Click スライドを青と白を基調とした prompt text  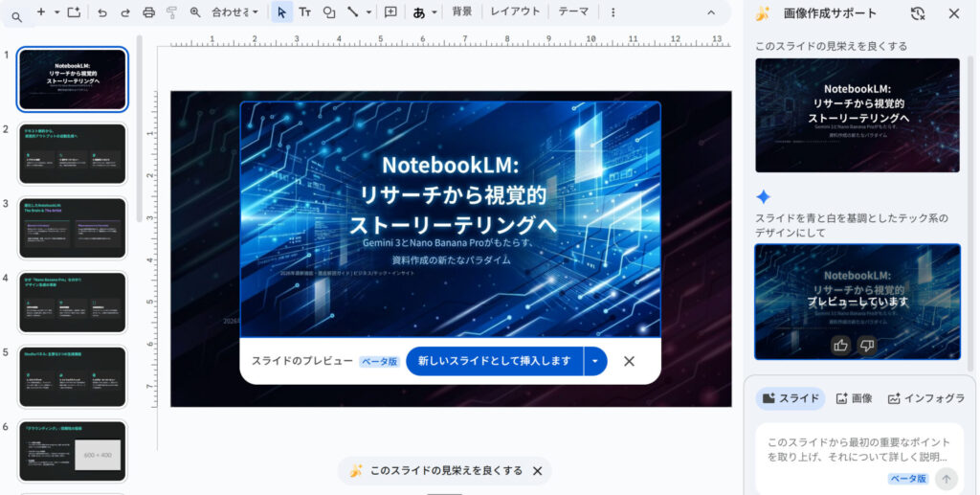[x=852, y=225]
